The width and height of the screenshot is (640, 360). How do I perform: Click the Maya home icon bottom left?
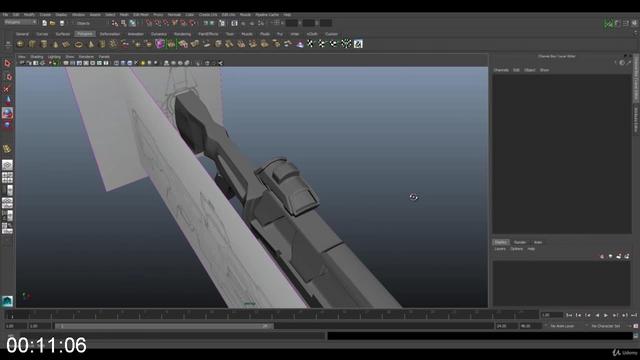[7, 301]
